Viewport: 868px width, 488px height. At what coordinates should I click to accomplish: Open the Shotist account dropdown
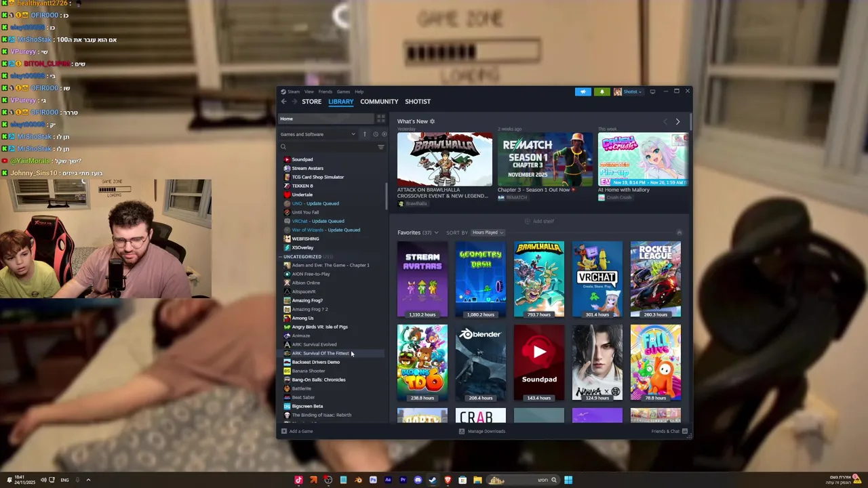627,91
